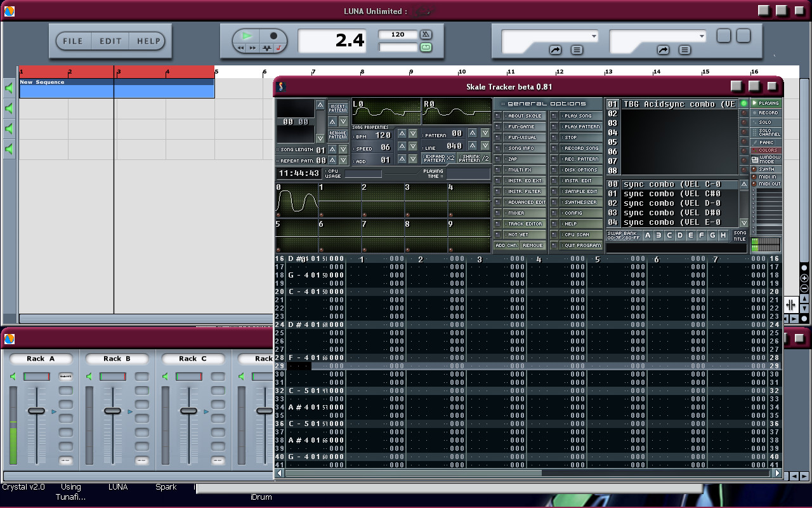
Task: Increase BPM with its up arrow
Action: (x=402, y=133)
